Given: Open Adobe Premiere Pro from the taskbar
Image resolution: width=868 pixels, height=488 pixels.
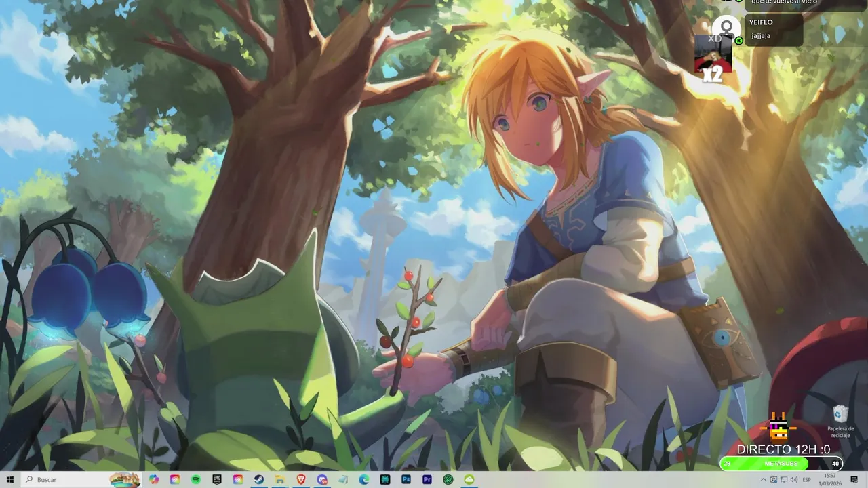Looking at the screenshot, I should (427, 479).
